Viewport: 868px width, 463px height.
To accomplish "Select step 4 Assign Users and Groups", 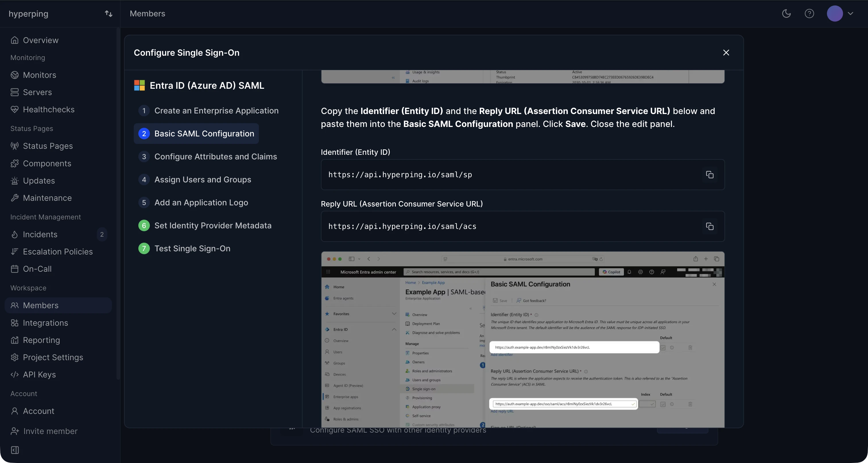I will coord(195,180).
